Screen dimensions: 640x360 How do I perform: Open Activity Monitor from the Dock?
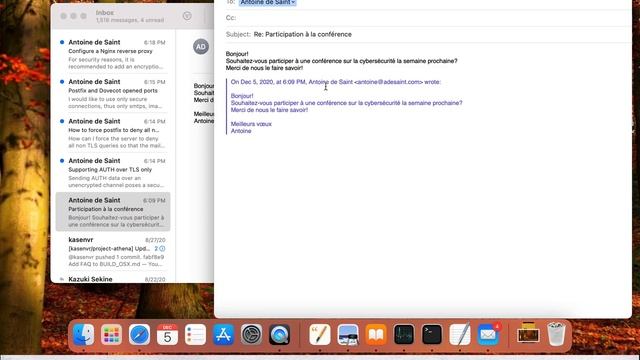pos(404,335)
